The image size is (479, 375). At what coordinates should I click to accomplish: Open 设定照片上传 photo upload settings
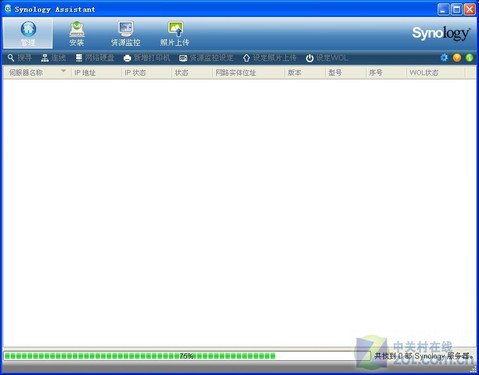269,58
